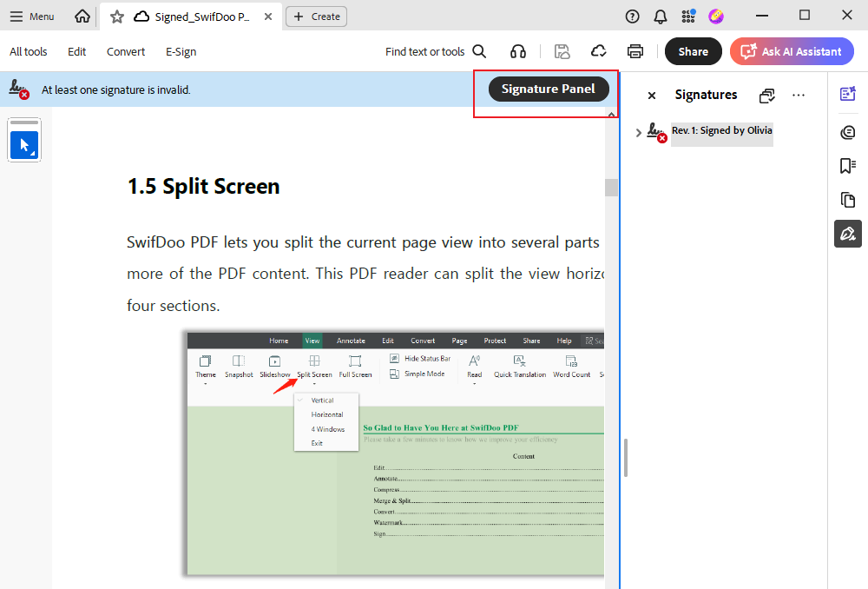Image resolution: width=868 pixels, height=589 pixels.
Task: Open the Signature Panel button
Action: 549,89
